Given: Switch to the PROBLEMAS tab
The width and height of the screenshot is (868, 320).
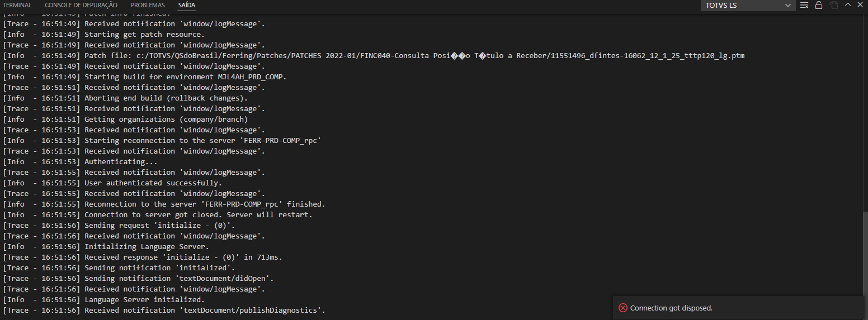Looking at the screenshot, I should (148, 5).
